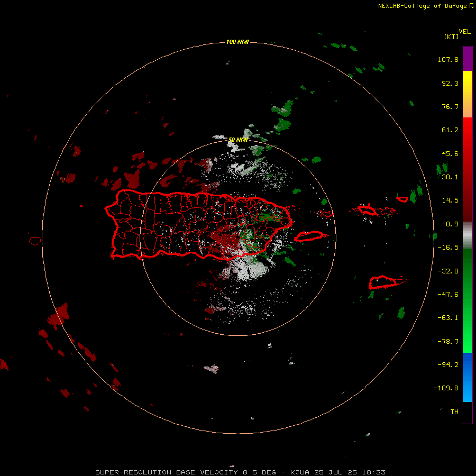This screenshot has width=476, height=476.
Task: Click the small island outline west of Puerto Rico
Action: click(x=35, y=241)
